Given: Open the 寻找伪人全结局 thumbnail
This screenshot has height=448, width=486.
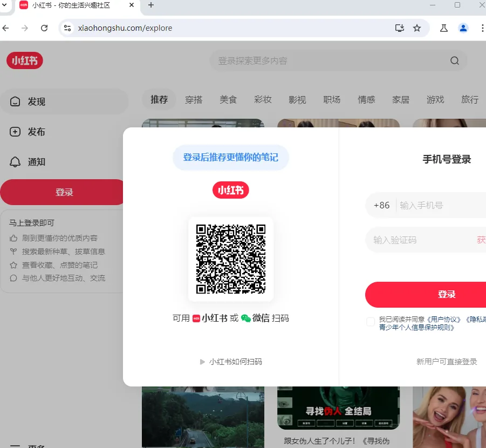Looking at the screenshot, I should 338,408.
